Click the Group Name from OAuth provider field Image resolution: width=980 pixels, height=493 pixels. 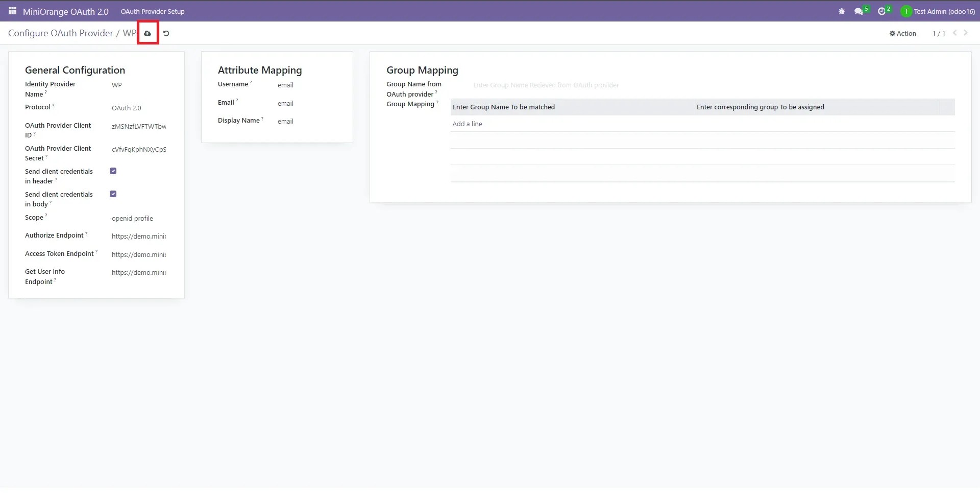[546, 85]
